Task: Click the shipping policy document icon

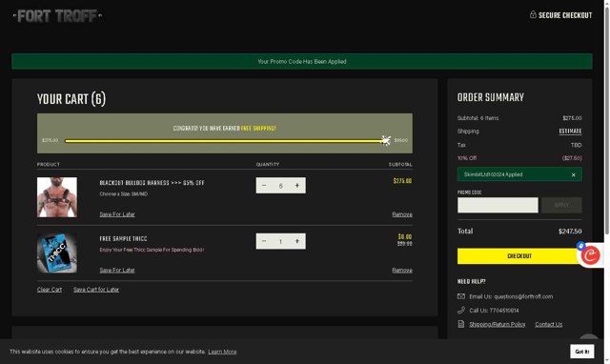Action: click(x=461, y=324)
